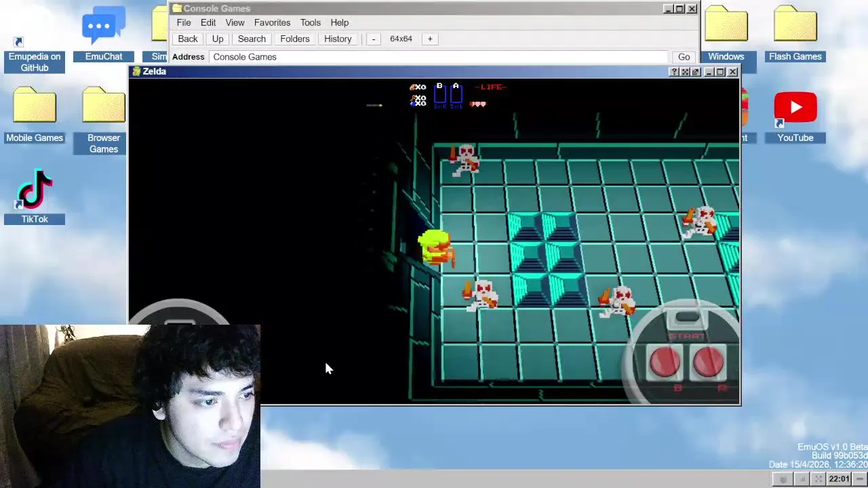
Task: Click the Back toolbar button
Action: click(188, 39)
